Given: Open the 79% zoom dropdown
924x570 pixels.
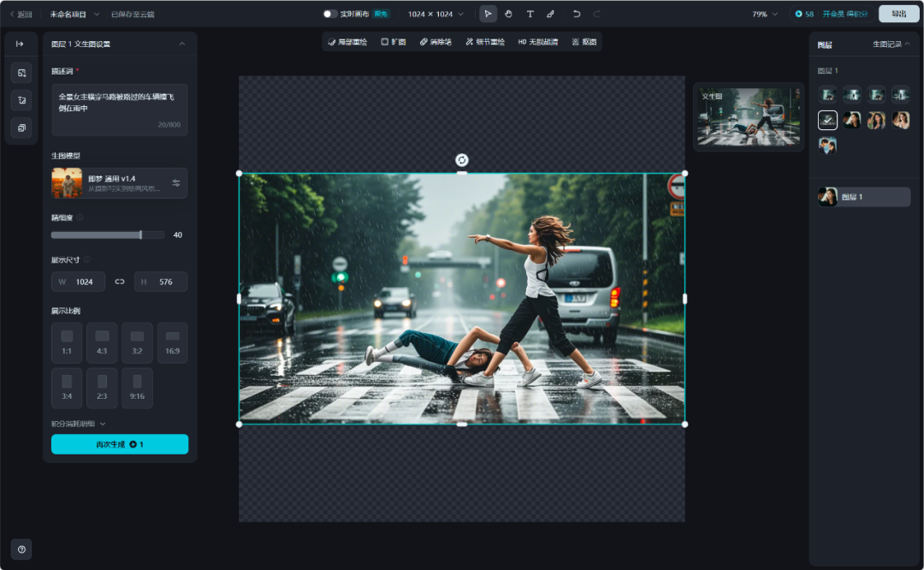Looking at the screenshot, I should pyautogui.click(x=765, y=14).
